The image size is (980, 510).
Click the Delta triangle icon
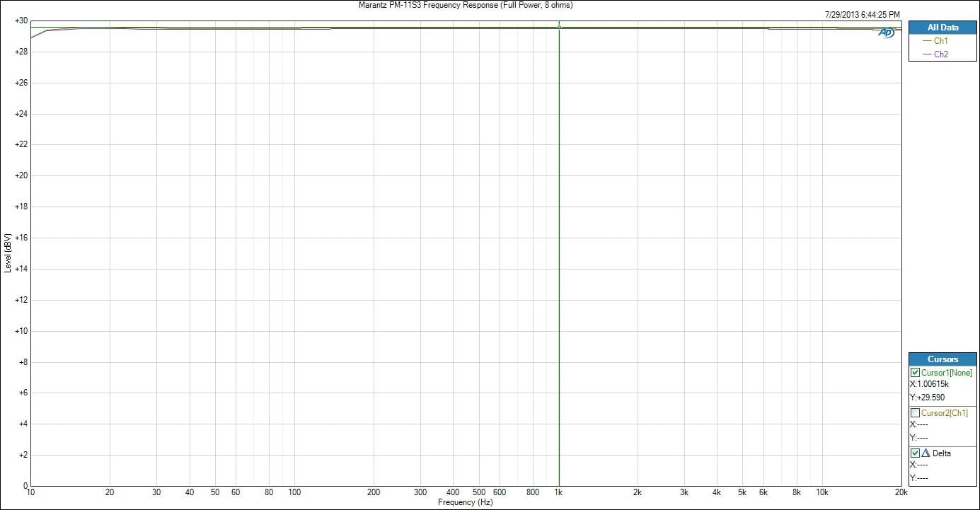(x=926, y=453)
